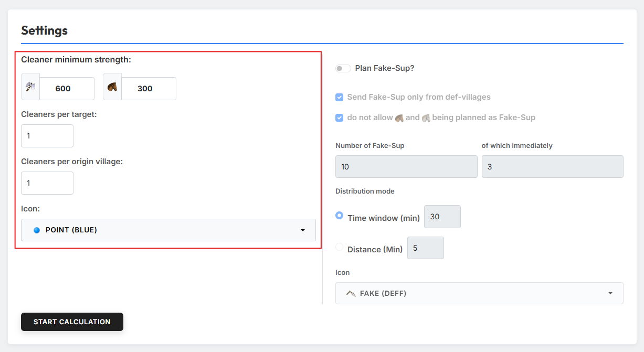The height and width of the screenshot is (352, 644).
Task: Click the light cavalry horse icon
Action: tap(112, 87)
